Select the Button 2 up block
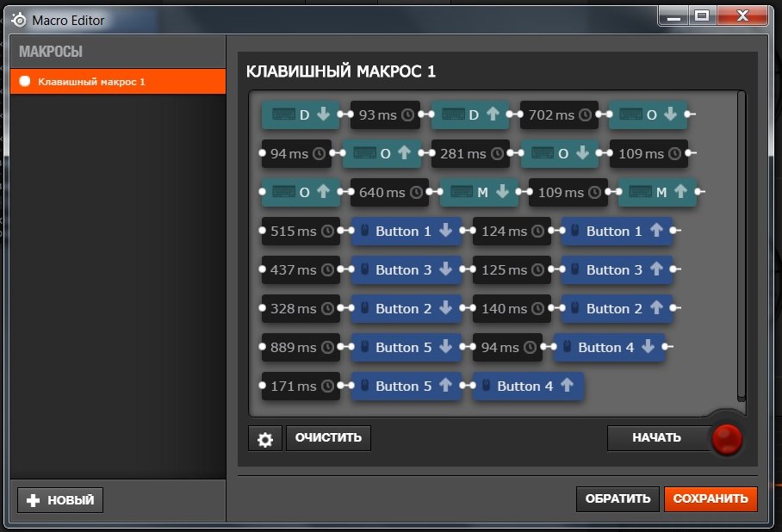This screenshot has width=782, height=532. [617, 309]
